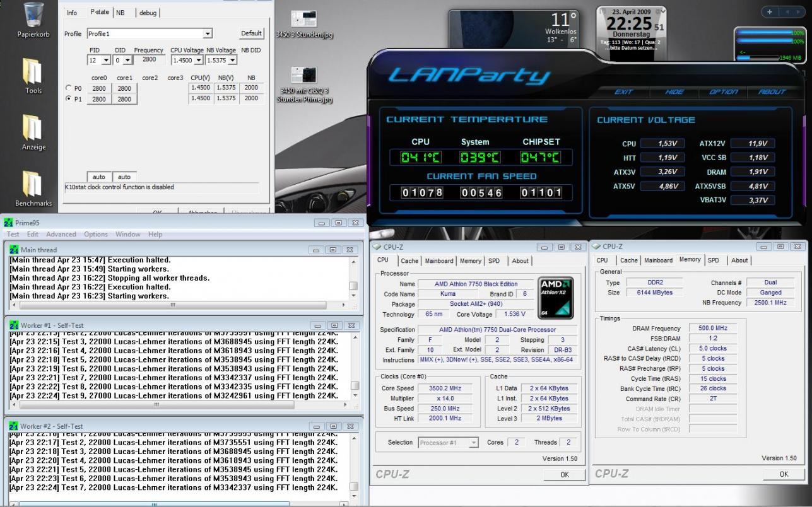Click the first auto button under core0
The image size is (812, 507).
pyautogui.click(x=99, y=177)
